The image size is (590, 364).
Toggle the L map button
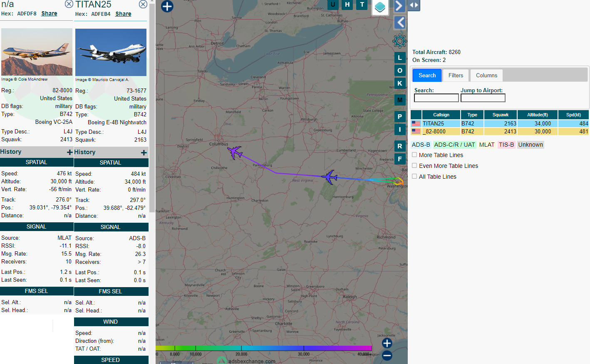pyautogui.click(x=400, y=57)
